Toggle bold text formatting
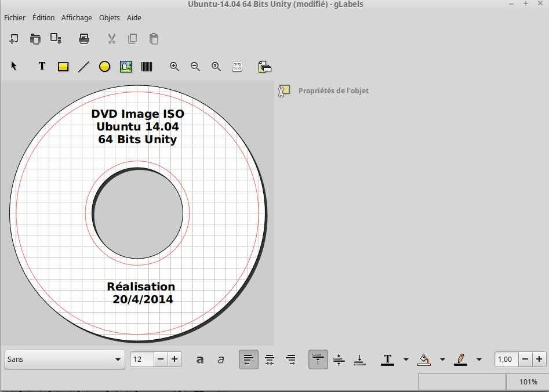 (x=200, y=360)
